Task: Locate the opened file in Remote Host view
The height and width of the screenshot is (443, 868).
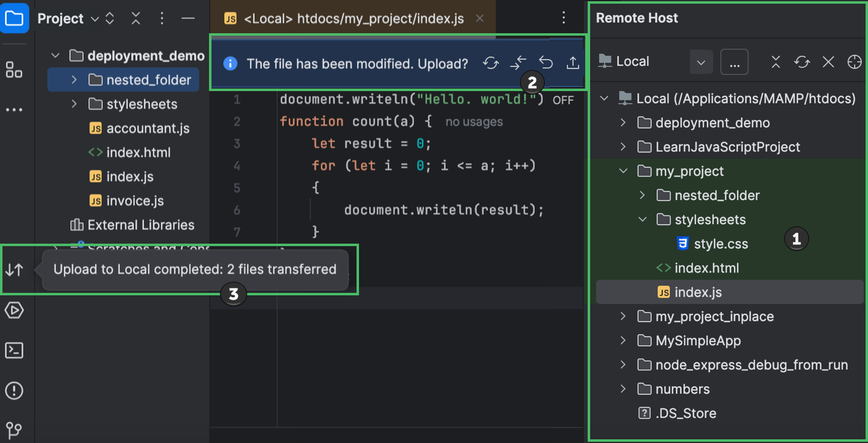Action: [855, 62]
